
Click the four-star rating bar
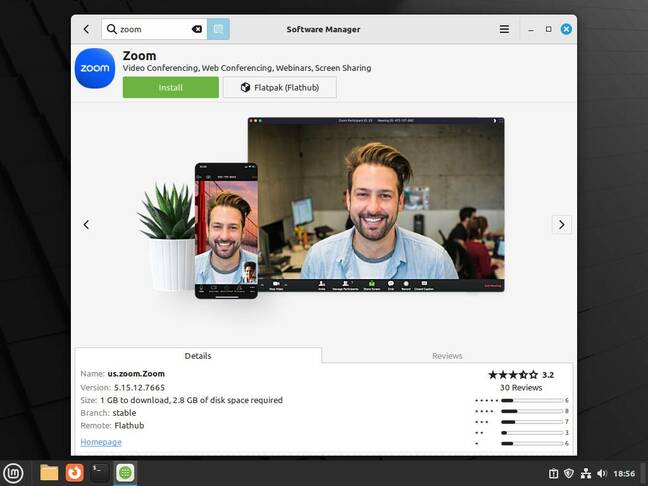pyautogui.click(x=532, y=411)
